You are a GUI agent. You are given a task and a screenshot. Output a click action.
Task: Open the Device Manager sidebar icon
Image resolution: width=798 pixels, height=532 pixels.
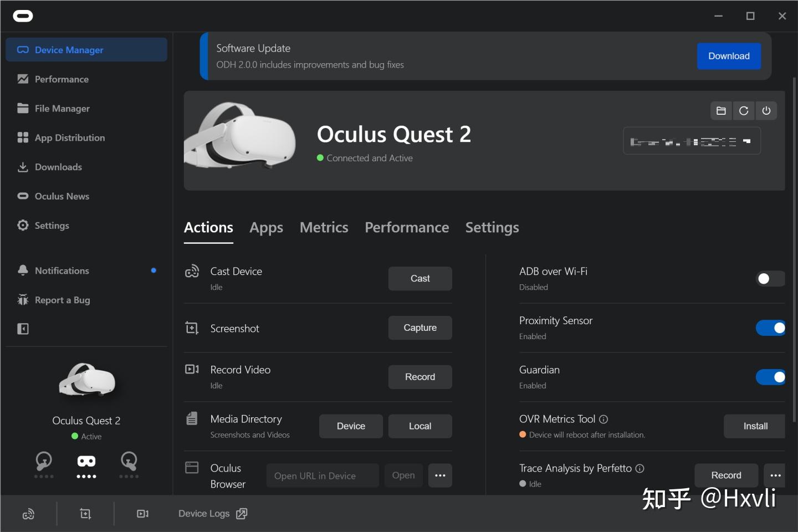(x=22, y=50)
